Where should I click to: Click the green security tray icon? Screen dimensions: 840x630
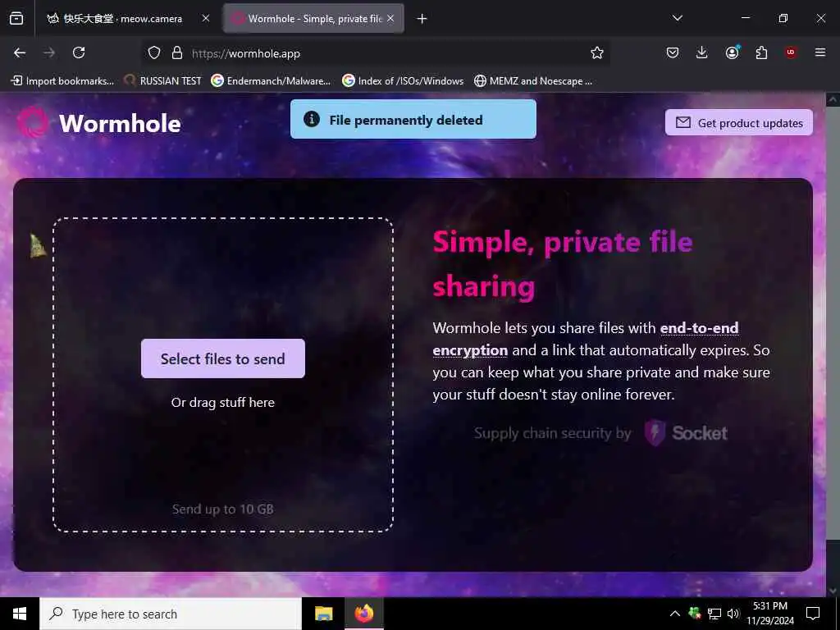695,614
